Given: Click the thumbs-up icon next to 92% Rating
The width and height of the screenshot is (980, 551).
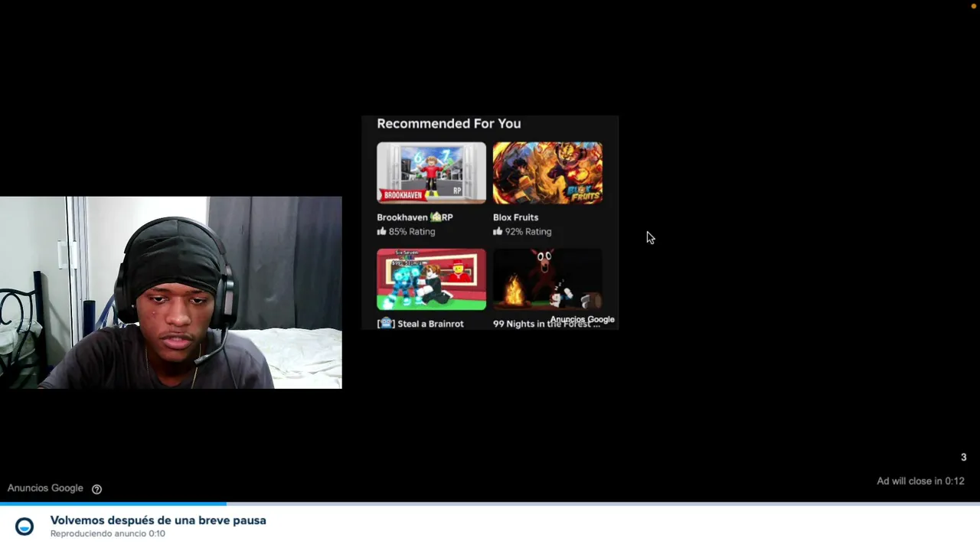Looking at the screenshot, I should click(x=498, y=231).
